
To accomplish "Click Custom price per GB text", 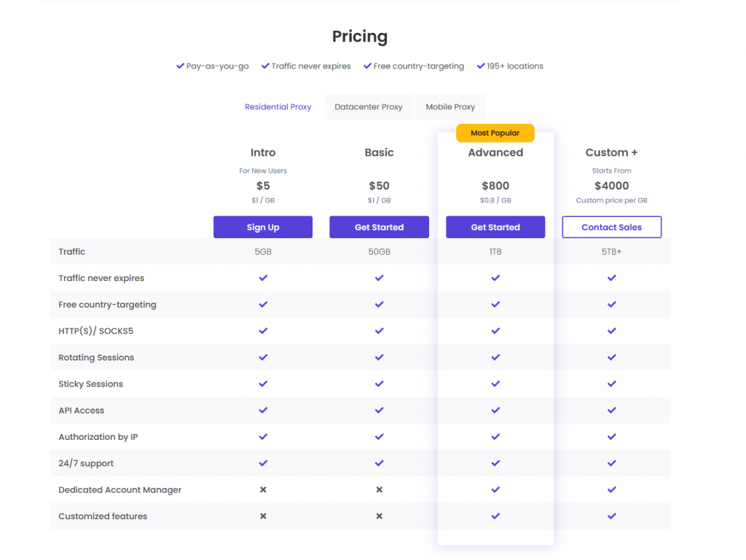I will [x=611, y=200].
